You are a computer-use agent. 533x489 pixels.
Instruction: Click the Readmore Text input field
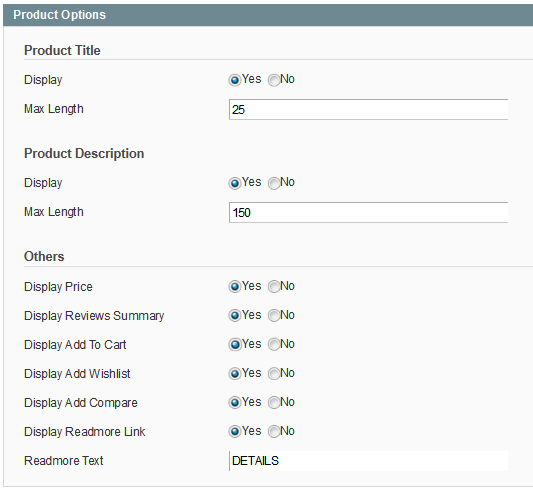pyautogui.click(x=368, y=461)
